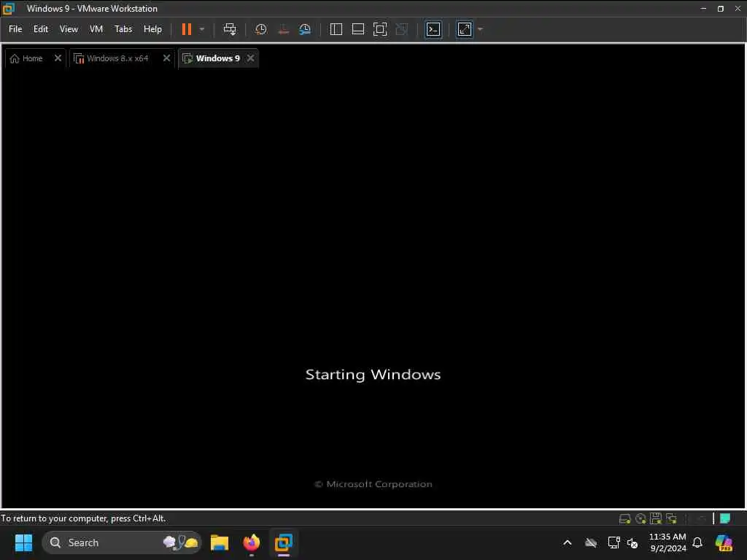Open the notifications bell
747x560 pixels.
click(697, 542)
